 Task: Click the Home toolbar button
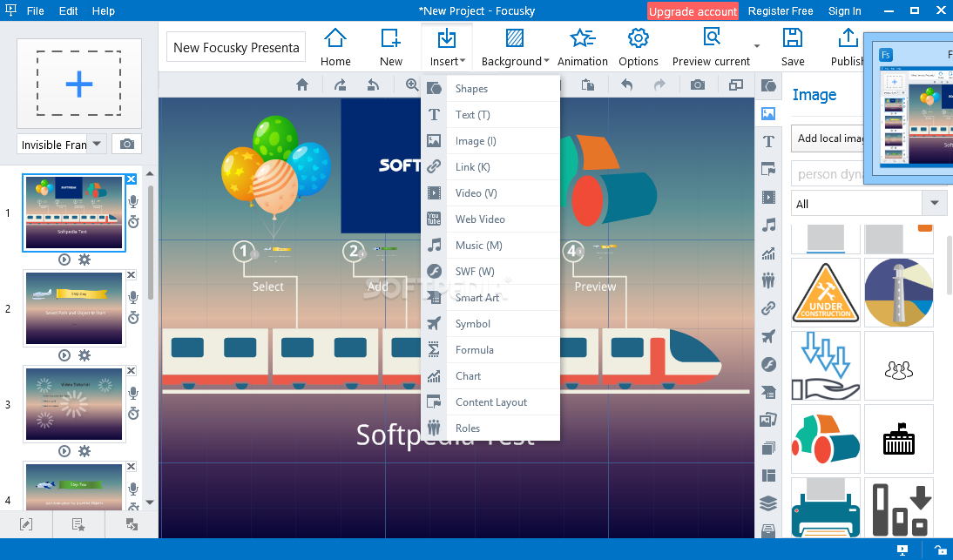(x=335, y=47)
